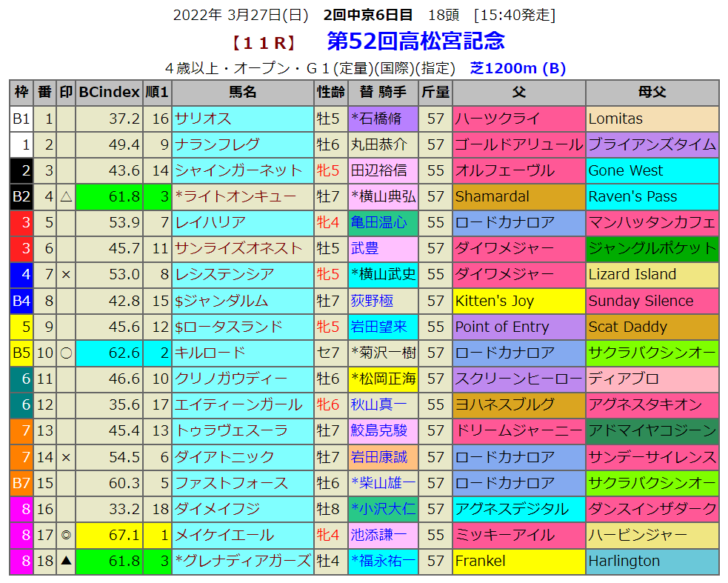Click the × mark in ダイアトニック row

pyautogui.click(x=66, y=457)
